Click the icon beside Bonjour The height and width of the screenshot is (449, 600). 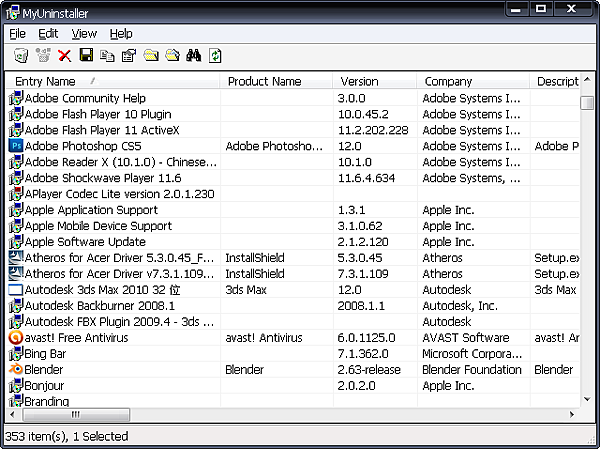pos(16,385)
